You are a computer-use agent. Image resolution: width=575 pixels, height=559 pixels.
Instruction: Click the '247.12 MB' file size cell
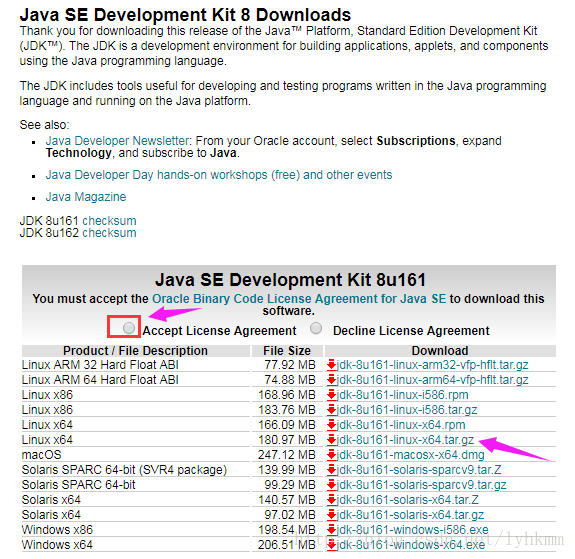coord(287,455)
